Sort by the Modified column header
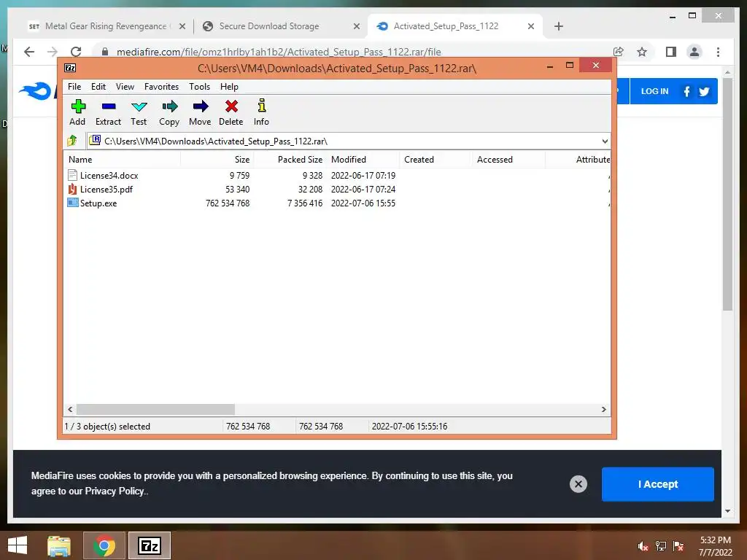747x560 pixels. (x=363, y=160)
